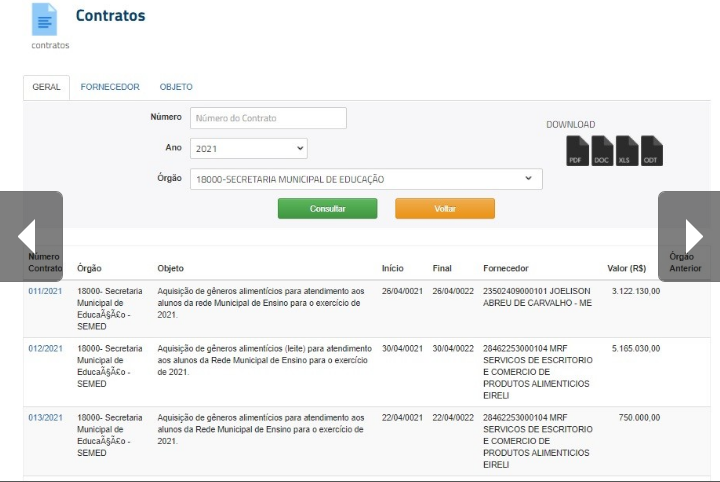
Task: Select the value 5.165.030,00
Action: pyautogui.click(x=636, y=348)
